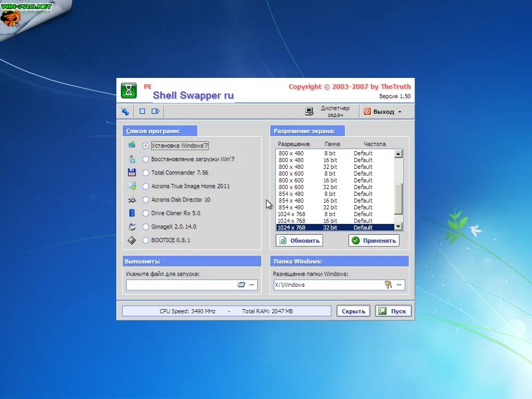This screenshot has height=399, width=532.
Task: Click resolution list scroll down arrow
Action: click(x=398, y=227)
